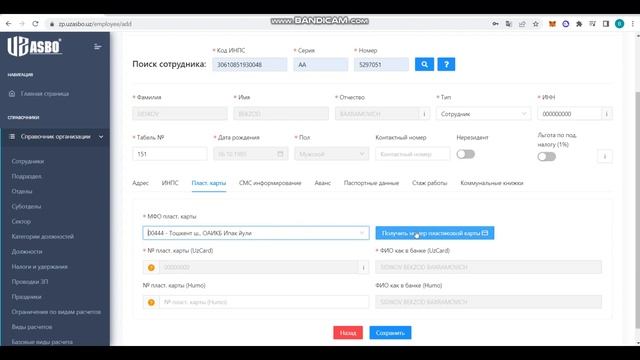The width and height of the screenshot is (640, 360).
Task: Open the Аванс tab
Action: click(x=322, y=183)
